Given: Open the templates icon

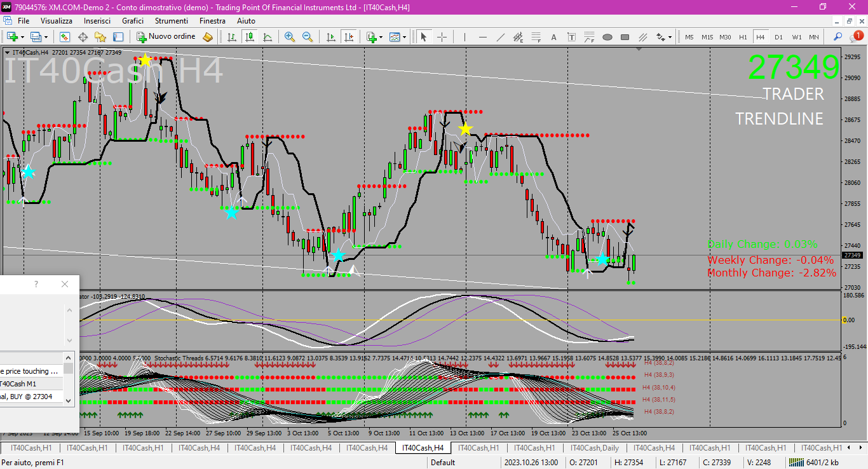Looking at the screenshot, I should pos(395,37).
